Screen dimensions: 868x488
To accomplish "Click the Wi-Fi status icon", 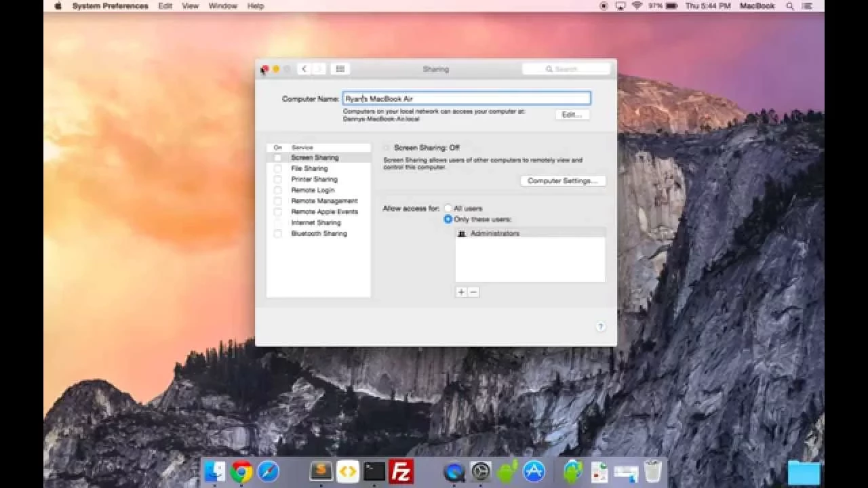I will (637, 6).
